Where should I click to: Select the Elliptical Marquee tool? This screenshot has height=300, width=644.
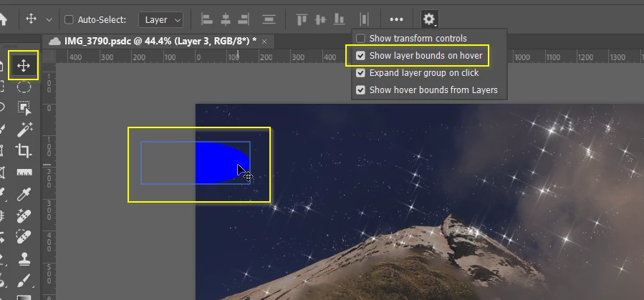pyautogui.click(x=24, y=87)
